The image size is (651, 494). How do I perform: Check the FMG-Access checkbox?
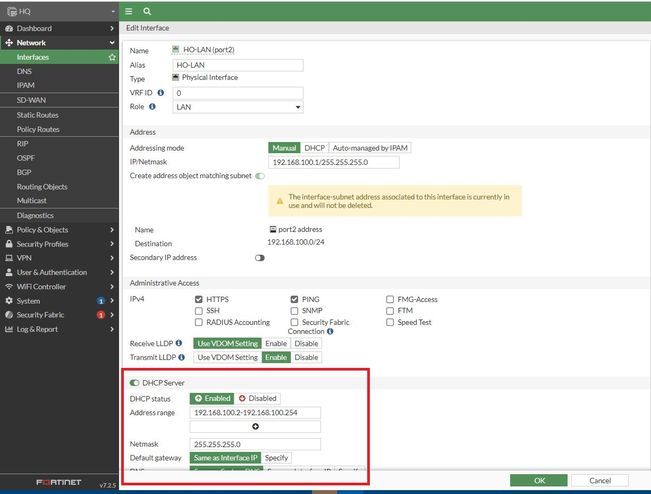pyautogui.click(x=390, y=299)
